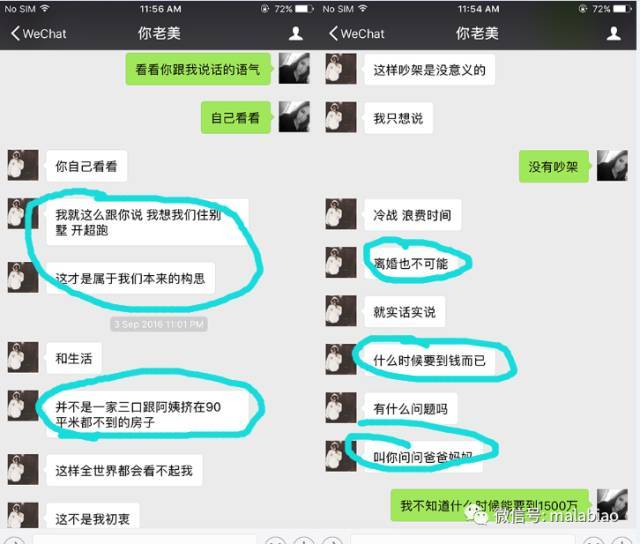The width and height of the screenshot is (640, 544).
Task: Tap sender avatar beside 看看你跟我说话的语气
Action: 294,69
